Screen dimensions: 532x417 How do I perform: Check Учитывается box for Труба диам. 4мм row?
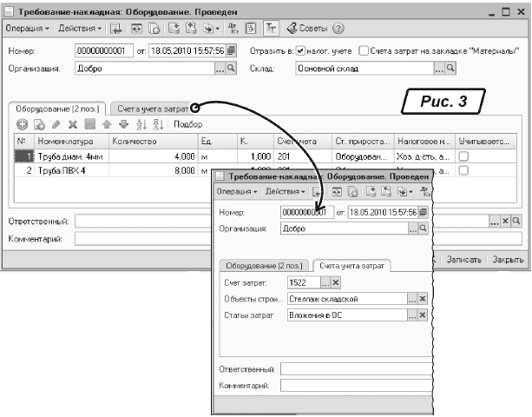[463, 156]
